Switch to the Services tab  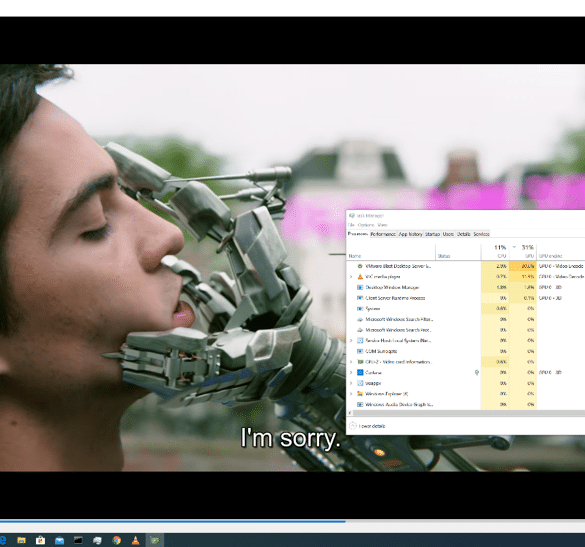click(481, 234)
